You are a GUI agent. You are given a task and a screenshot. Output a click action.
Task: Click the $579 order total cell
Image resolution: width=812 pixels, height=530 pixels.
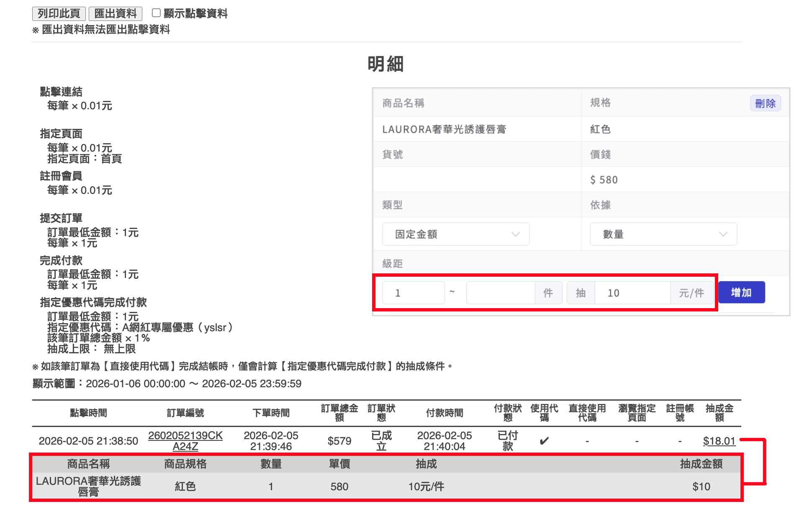click(339, 441)
